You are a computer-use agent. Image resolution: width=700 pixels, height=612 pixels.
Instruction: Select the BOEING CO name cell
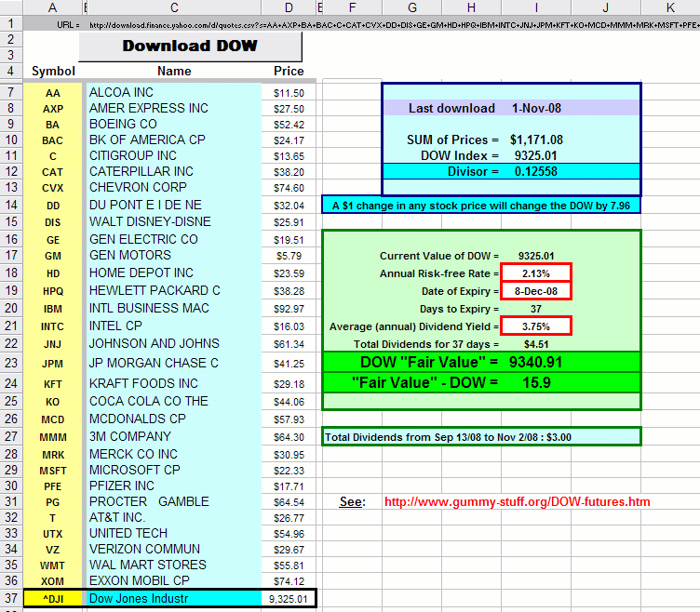tap(174, 124)
